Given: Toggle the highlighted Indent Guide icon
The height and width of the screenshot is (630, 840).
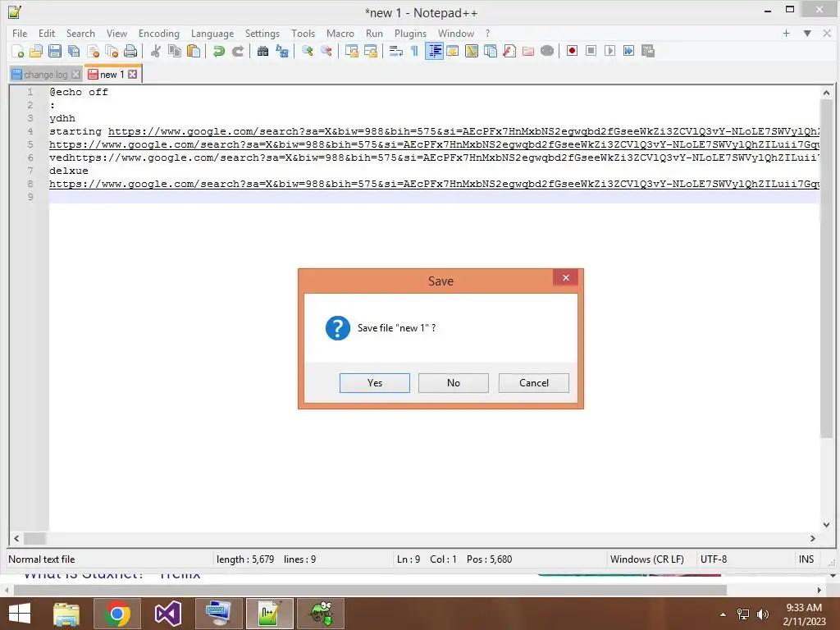Looking at the screenshot, I should (x=435, y=51).
